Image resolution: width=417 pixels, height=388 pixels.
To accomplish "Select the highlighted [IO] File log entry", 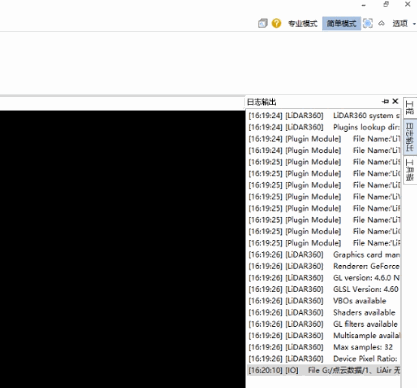I will (x=324, y=370).
